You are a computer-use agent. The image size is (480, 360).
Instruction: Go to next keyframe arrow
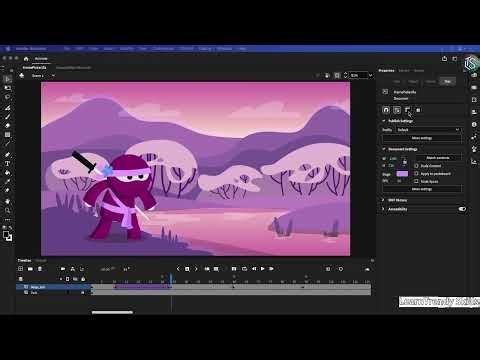pyautogui.click(x=196, y=269)
